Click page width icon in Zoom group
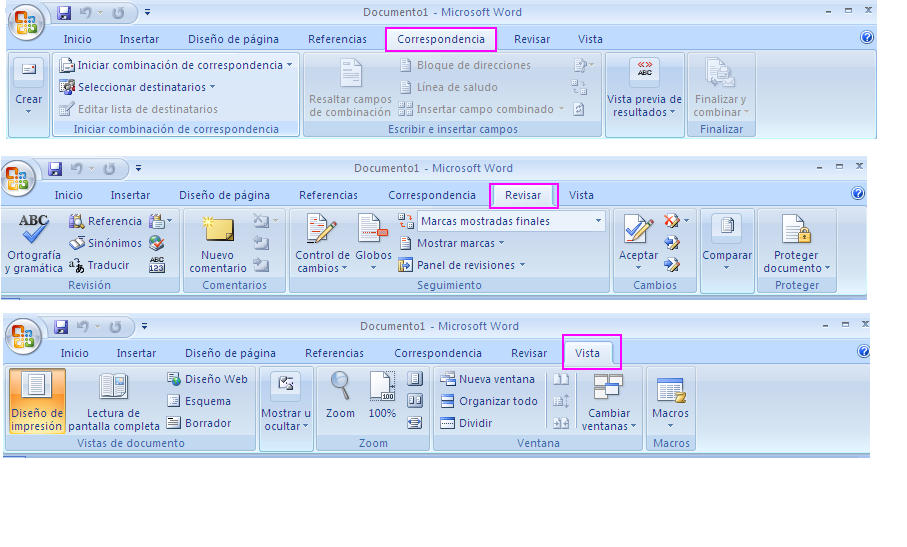The height and width of the screenshot is (547, 907). click(415, 423)
